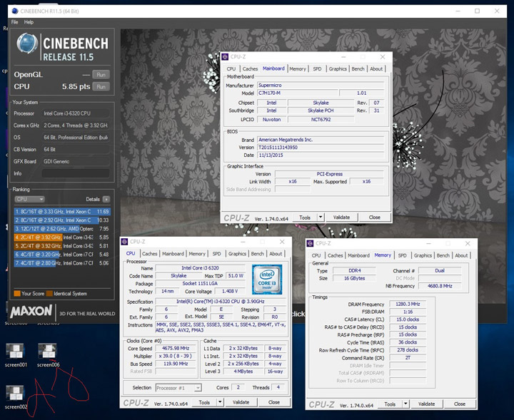Open Graphics tab in Memory CPU-Z window
514x420 pixels.
coord(423,255)
